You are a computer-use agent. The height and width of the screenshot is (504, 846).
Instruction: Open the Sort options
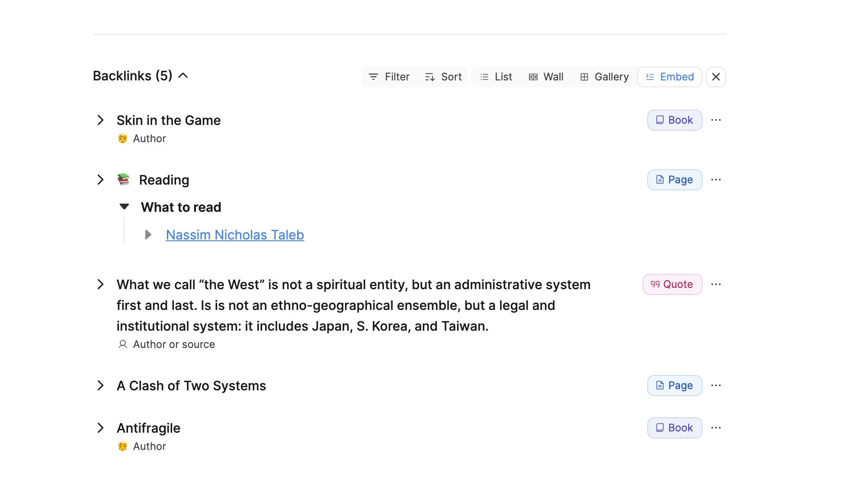(443, 77)
